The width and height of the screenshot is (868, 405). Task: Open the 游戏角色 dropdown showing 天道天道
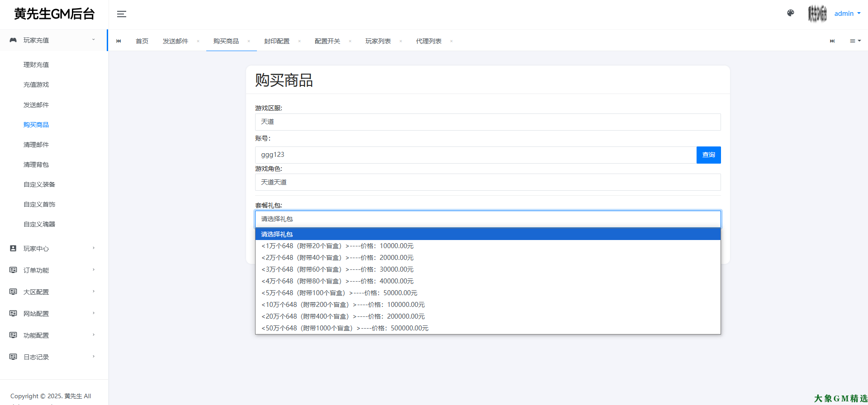[488, 182]
